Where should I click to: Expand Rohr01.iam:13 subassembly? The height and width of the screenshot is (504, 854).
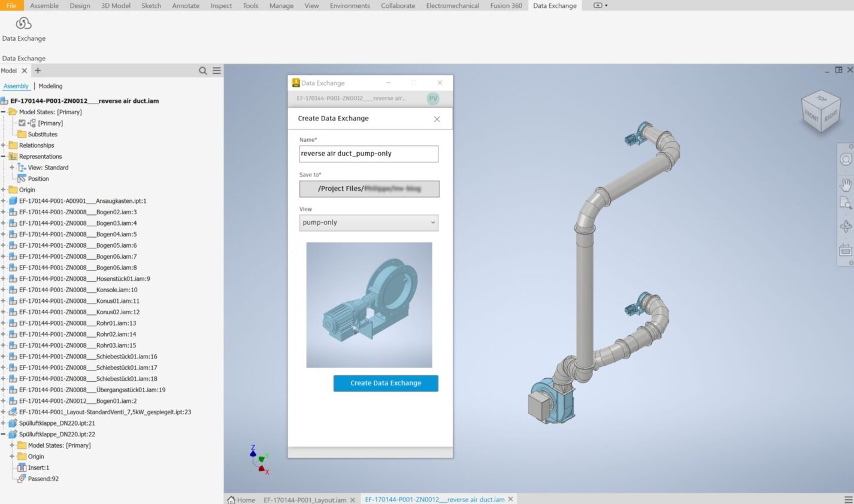[x=4, y=323]
